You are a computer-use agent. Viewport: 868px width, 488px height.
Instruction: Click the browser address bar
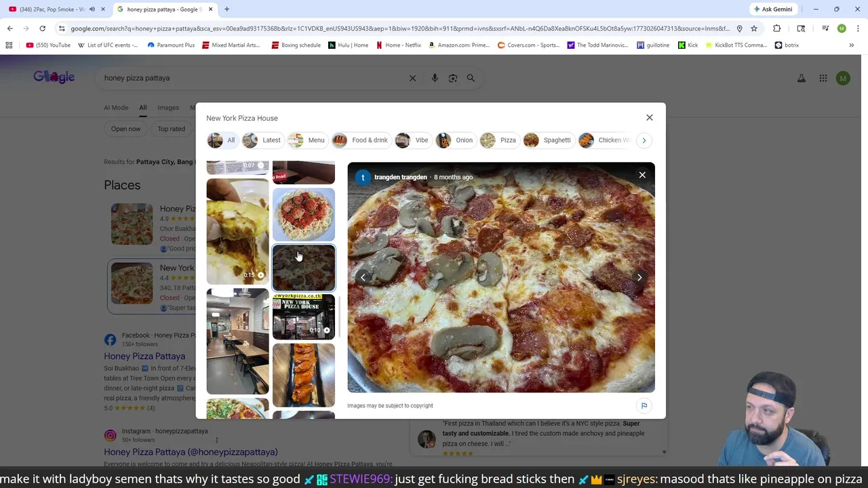[x=400, y=28]
